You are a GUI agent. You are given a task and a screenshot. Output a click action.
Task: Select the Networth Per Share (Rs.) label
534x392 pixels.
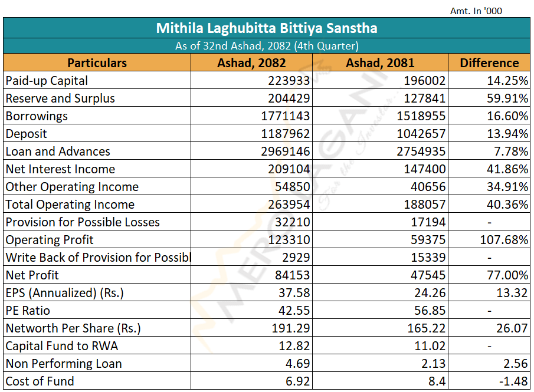pyautogui.click(x=73, y=329)
